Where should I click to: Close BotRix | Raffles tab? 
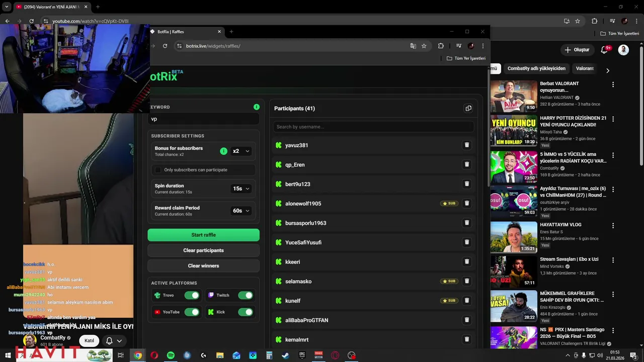point(219,32)
